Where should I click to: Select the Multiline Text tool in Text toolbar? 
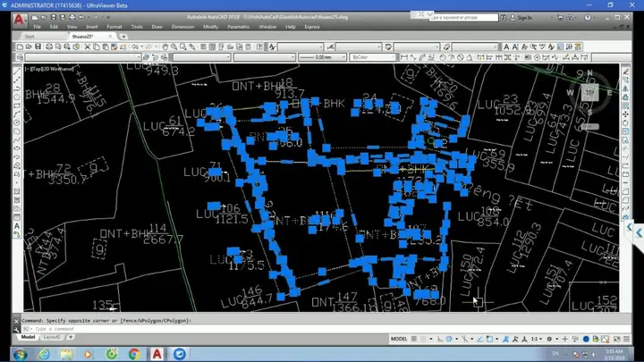click(x=506, y=46)
